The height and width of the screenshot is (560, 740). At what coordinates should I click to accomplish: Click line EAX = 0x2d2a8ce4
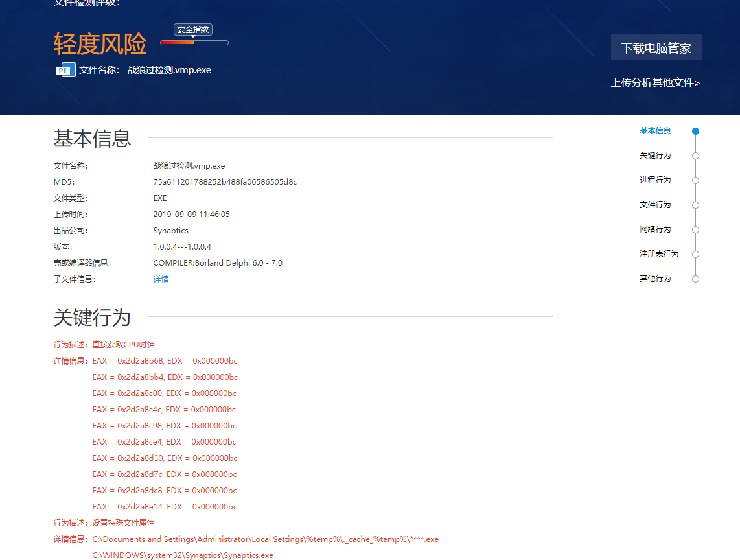[164, 441]
